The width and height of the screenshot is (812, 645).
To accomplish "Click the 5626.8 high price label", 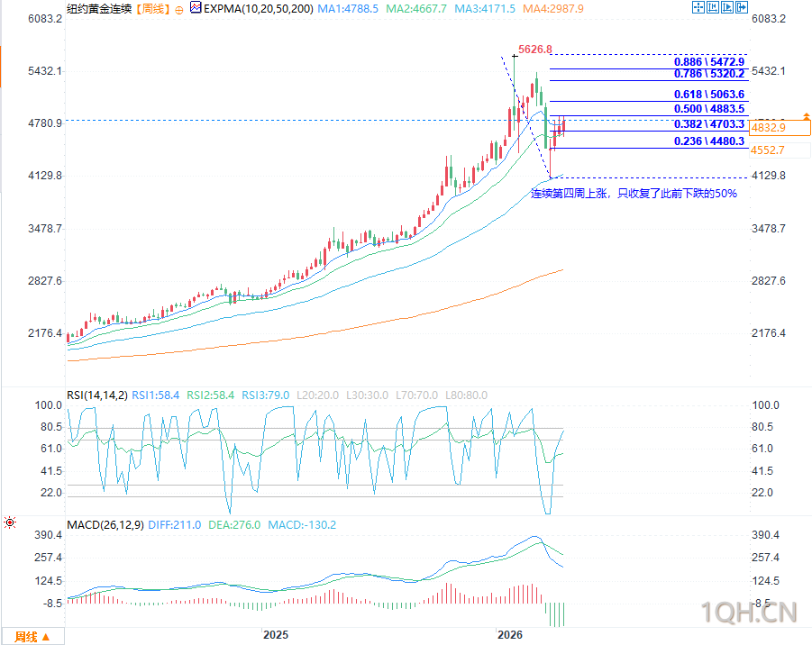I will pyautogui.click(x=535, y=50).
